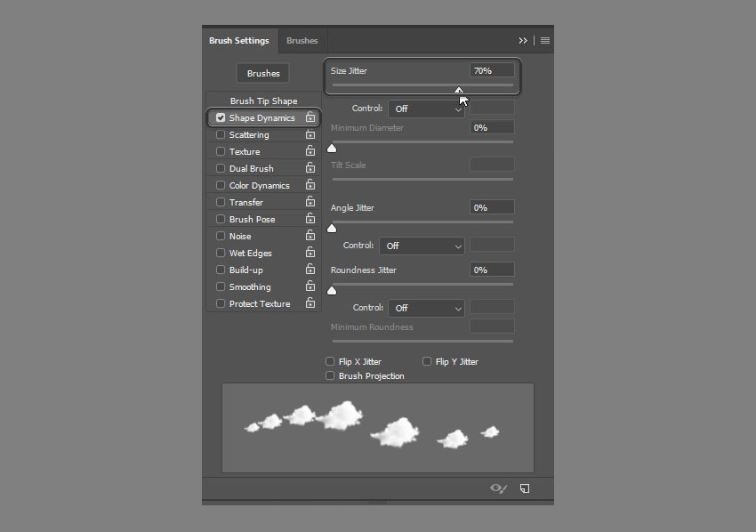
Task: Click the lock icon next to Scattering
Action: coord(310,135)
